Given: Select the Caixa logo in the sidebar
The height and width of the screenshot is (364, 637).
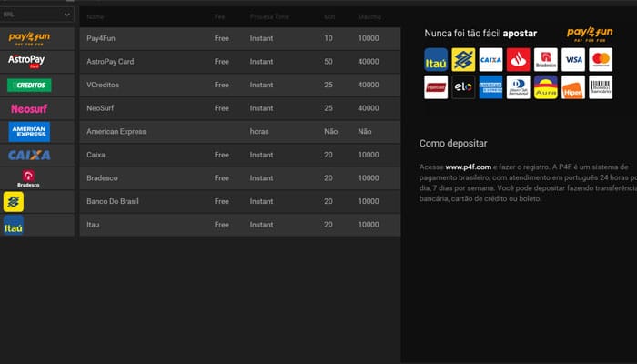Looking at the screenshot, I should click(29, 155).
